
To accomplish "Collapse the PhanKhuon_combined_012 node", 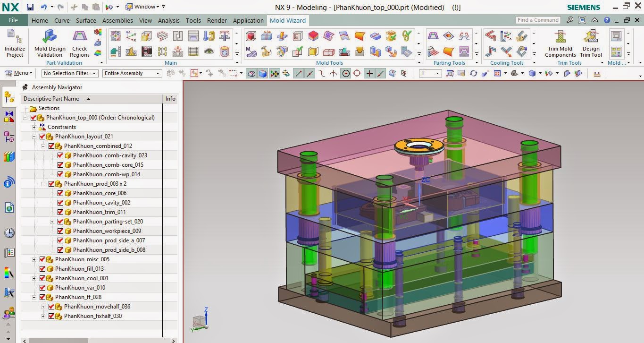I will click(x=42, y=146).
